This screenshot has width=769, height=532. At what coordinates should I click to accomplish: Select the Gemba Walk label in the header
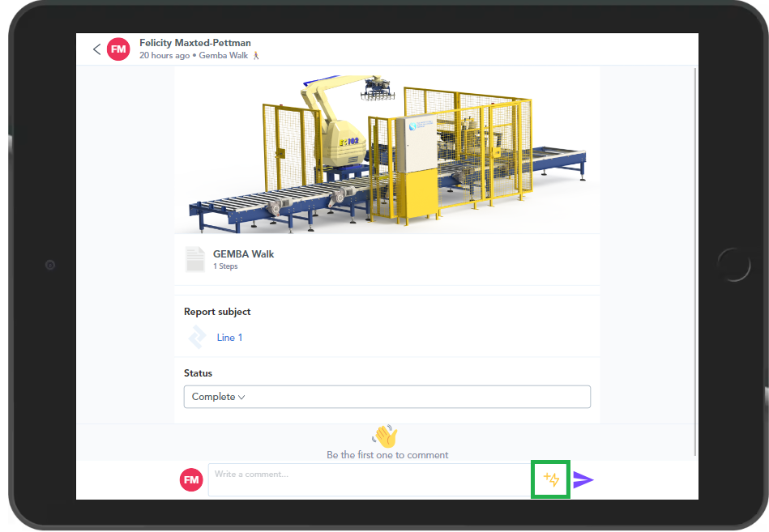[224, 55]
